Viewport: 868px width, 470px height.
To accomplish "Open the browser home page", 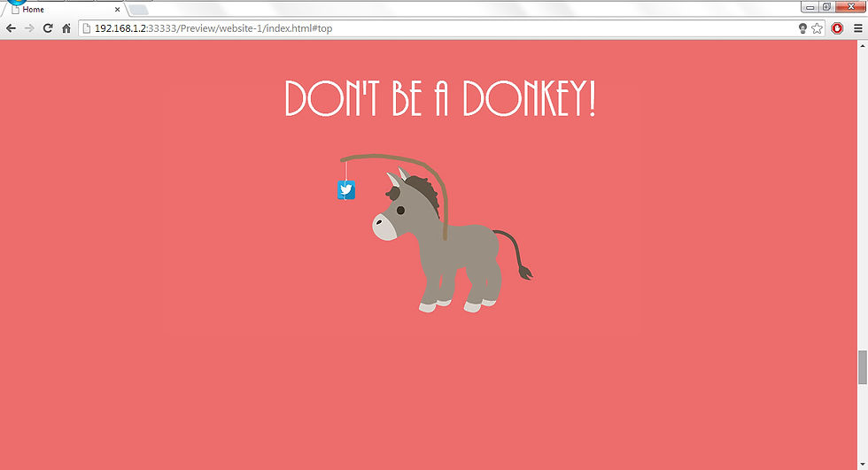I will point(66,28).
